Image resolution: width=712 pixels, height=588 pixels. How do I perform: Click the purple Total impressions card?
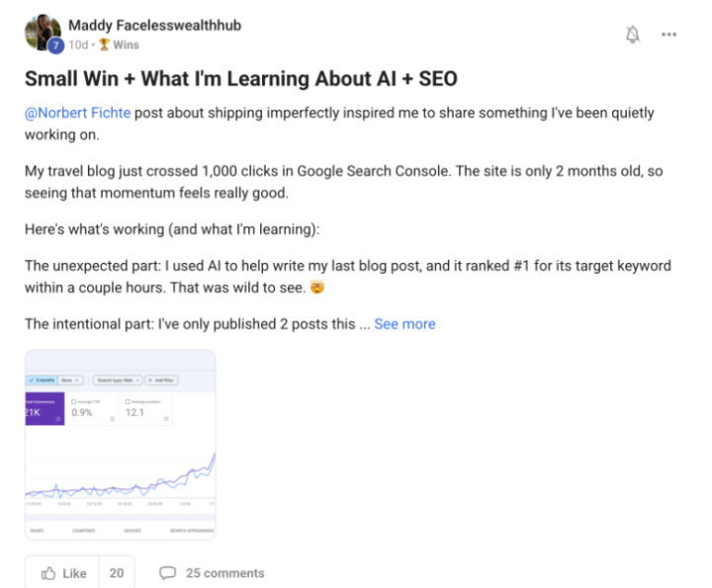click(44, 409)
